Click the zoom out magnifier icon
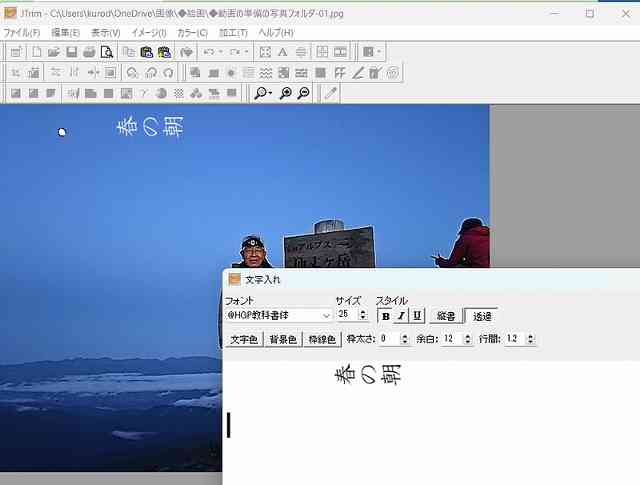This screenshot has height=485, width=640. (x=303, y=93)
